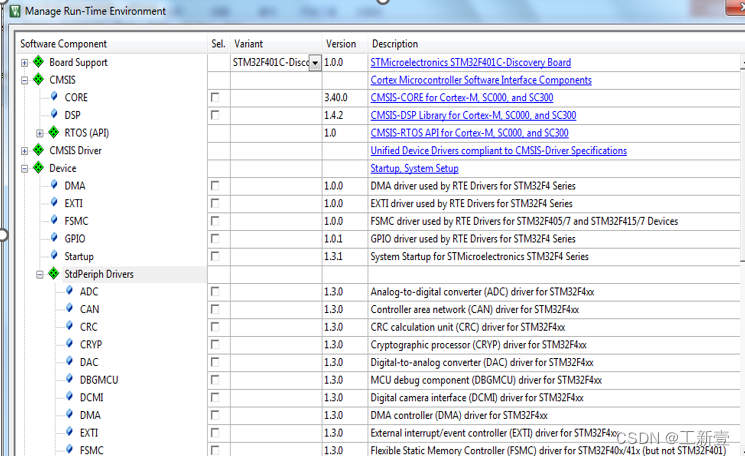745x456 pixels.
Task: Click the blue icon beside DAC
Action: point(69,361)
